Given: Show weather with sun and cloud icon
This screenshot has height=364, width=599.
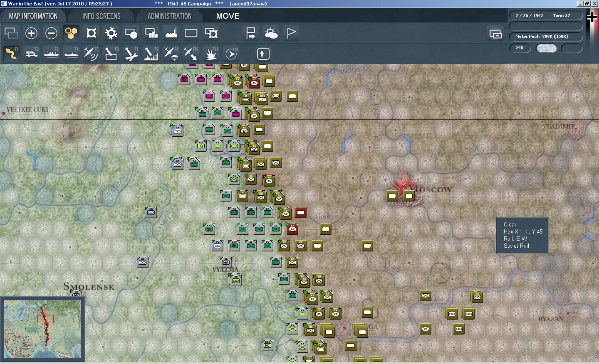Looking at the screenshot, I should (x=271, y=33).
